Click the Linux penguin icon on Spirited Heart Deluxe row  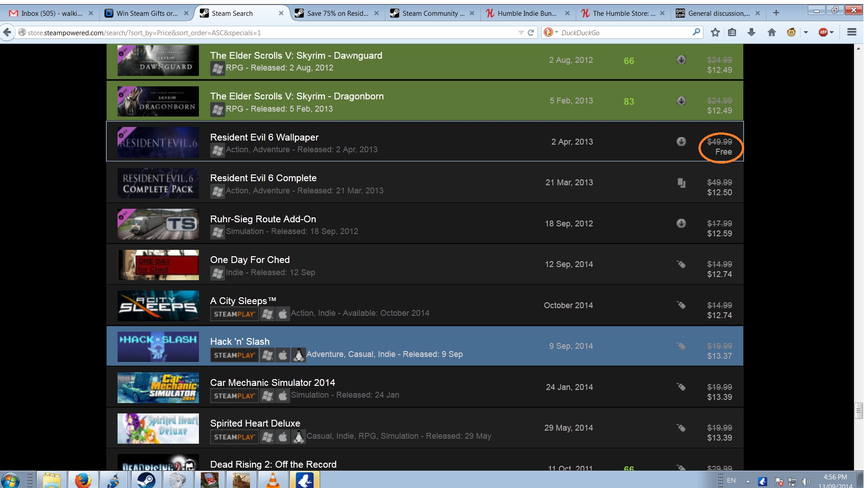(298, 437)
